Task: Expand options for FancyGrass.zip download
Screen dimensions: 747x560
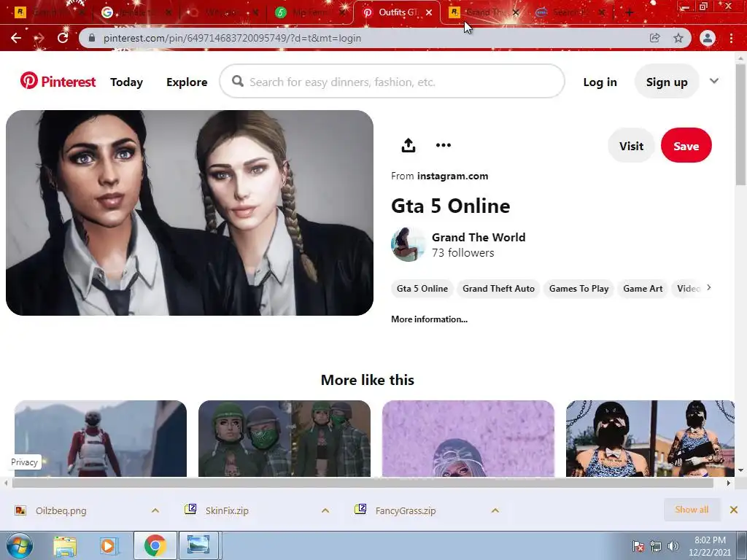Action: pyautogui.click(x=495, y=510)
